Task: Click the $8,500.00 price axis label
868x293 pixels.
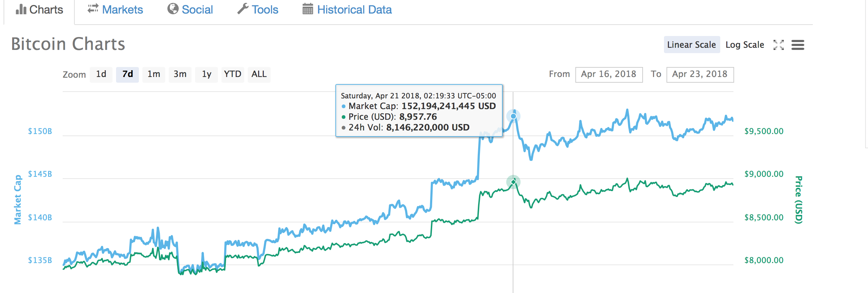Action: click(x=764, y=217)
